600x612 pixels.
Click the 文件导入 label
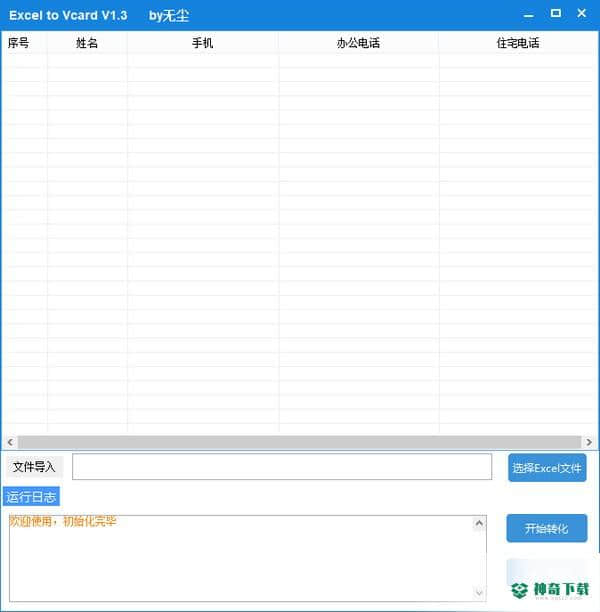pyautogui.click(x=34, y=466)
